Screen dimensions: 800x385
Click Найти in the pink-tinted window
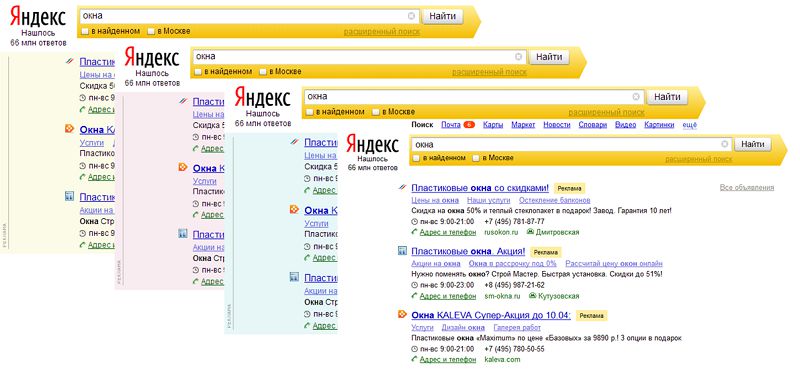[548, 57]
